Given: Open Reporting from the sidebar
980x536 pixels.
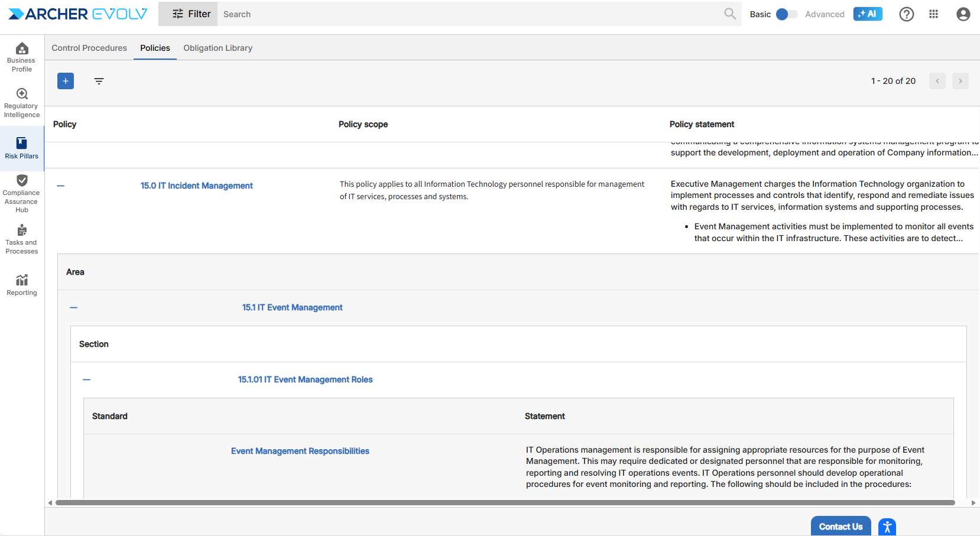Looking at the screenshot, I should coord(22,284).
